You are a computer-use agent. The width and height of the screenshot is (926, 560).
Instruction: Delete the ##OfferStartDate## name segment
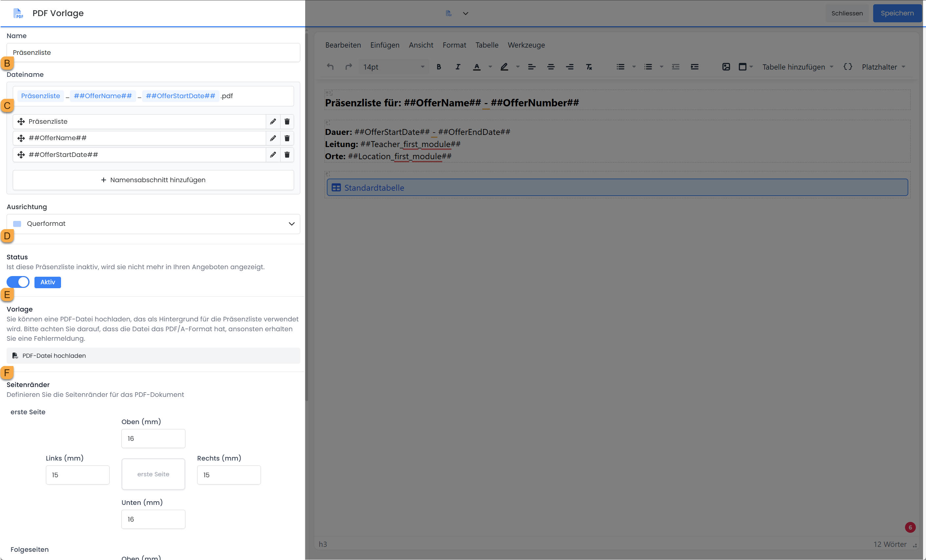(287, 155)
